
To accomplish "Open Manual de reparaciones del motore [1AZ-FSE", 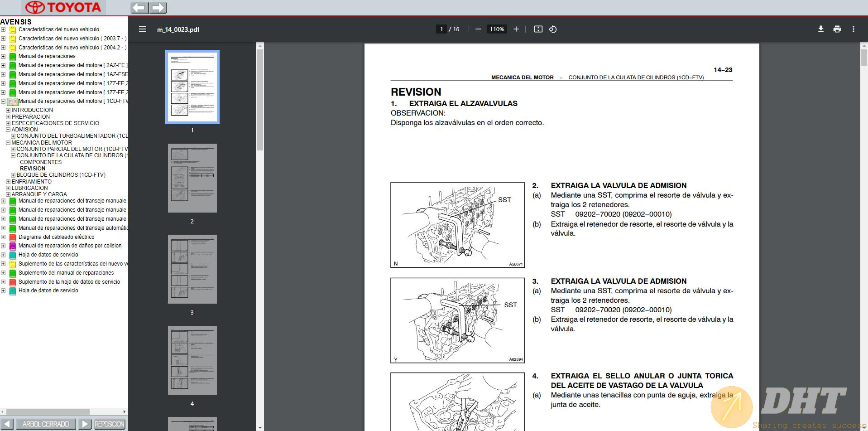I will tap(73, 74).
